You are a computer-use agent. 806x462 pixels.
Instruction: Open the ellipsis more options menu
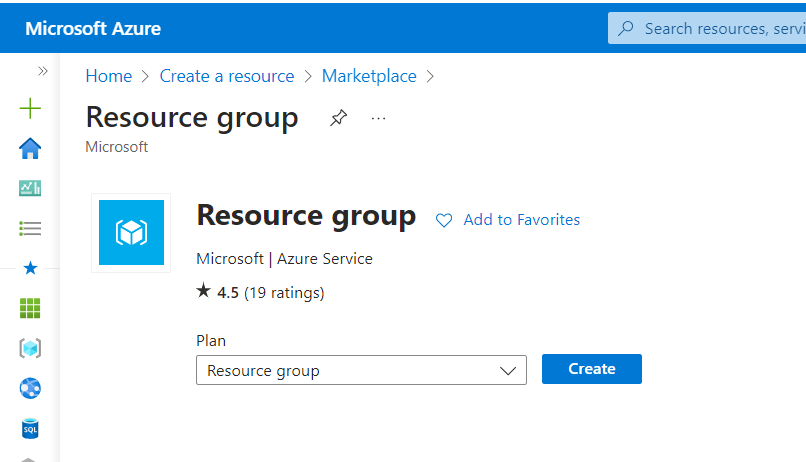(x=378, y=118)
